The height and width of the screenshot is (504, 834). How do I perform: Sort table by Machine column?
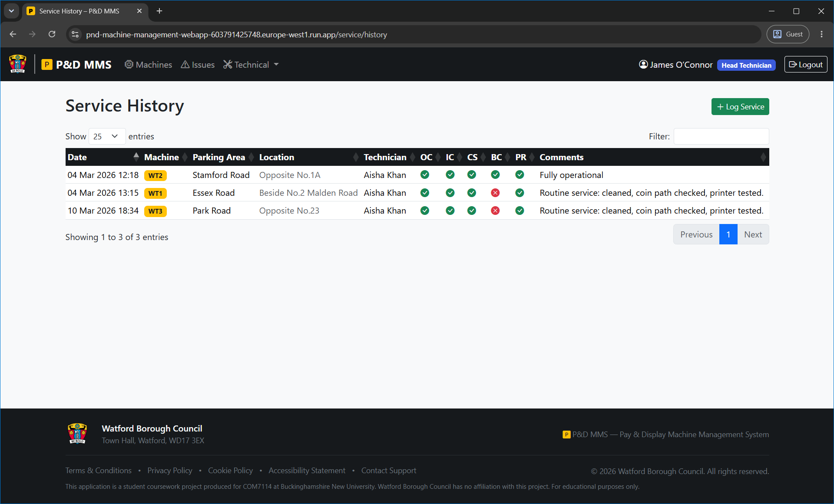point(166,157)
